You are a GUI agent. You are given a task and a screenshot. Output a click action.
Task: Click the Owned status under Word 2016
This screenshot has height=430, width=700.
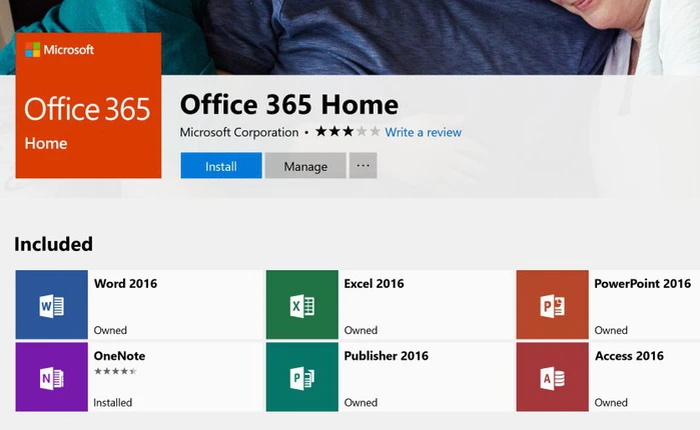110,330
